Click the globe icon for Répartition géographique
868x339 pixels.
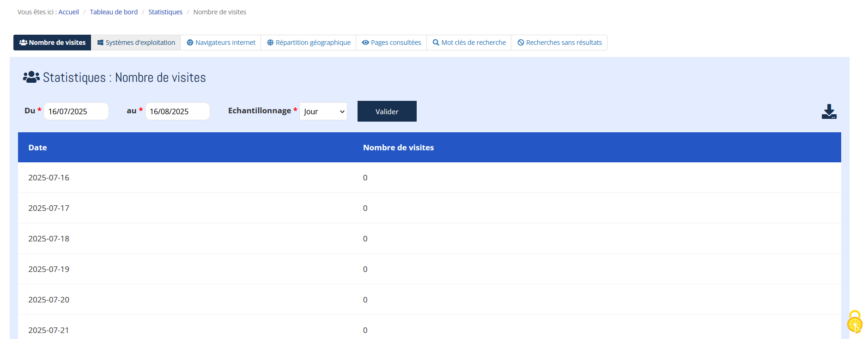pyautogui.click(x=270, y=43)
